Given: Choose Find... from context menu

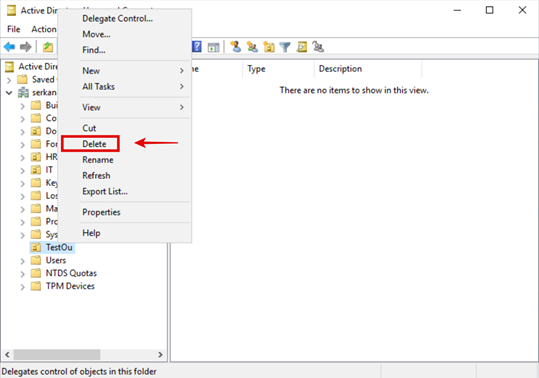Looking at the screenshot, I should click(x=125, y=50).
